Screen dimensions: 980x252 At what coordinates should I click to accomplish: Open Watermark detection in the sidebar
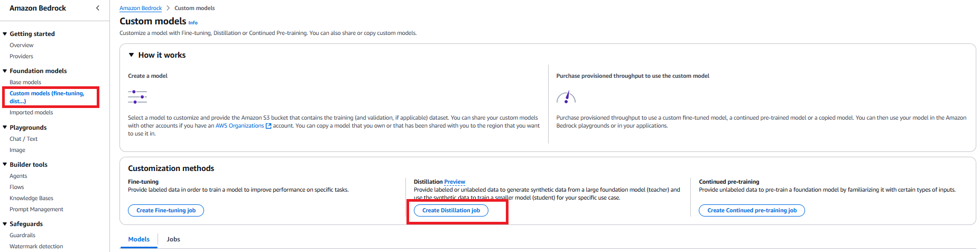coord(36,246)
